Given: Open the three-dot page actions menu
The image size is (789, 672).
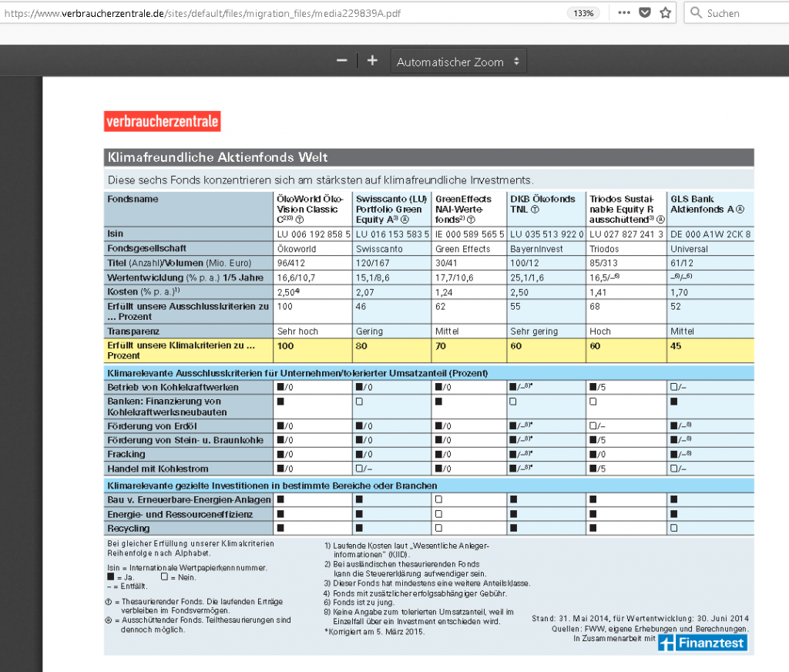Looking at the screenshot, I should (624, 13).
